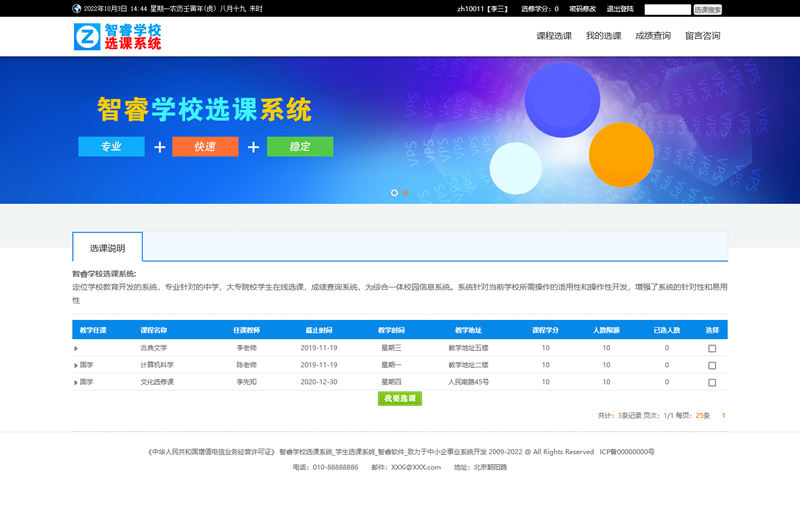Select the 计算机科学 course checkbox

click(x=712, y=365)
